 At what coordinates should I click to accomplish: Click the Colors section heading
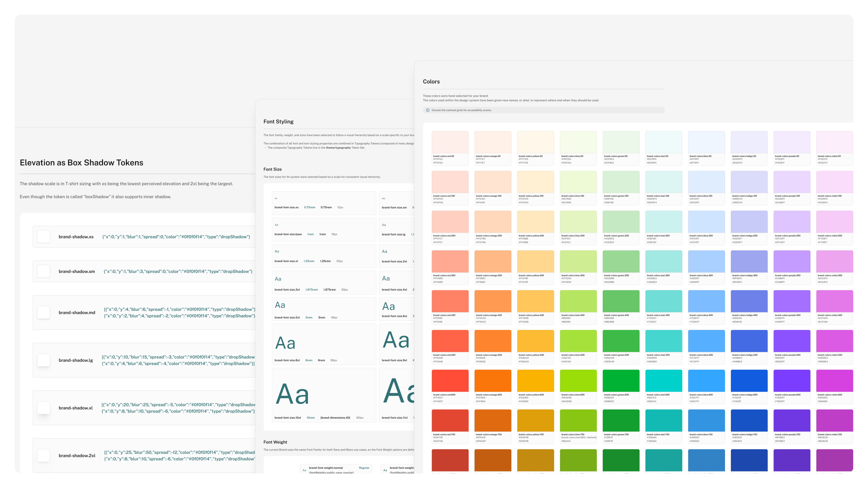pos(431,82)
